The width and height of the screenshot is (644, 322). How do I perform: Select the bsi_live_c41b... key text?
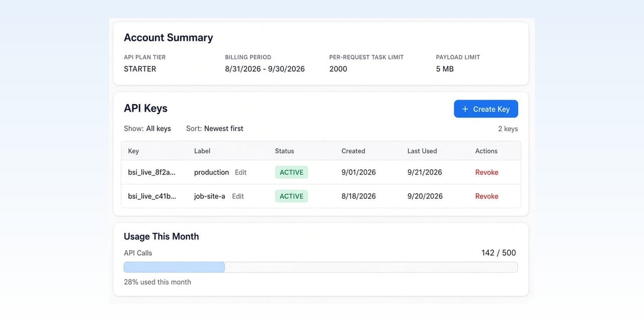coord(152,197)
